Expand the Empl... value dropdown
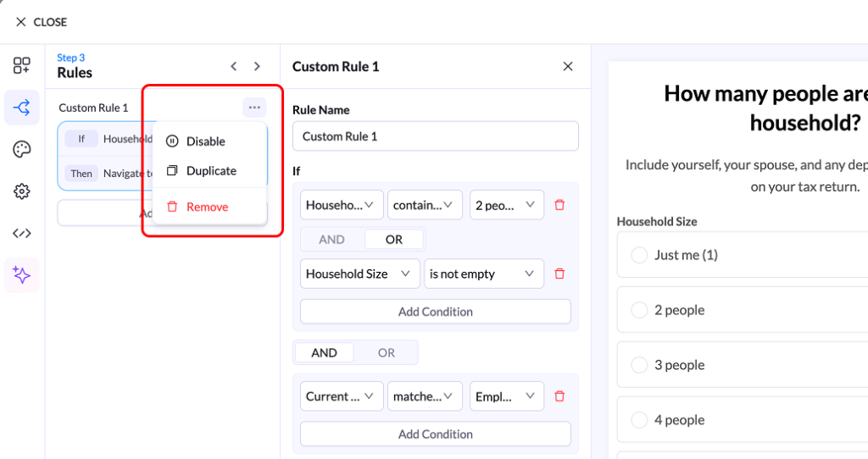 (507, 396)
